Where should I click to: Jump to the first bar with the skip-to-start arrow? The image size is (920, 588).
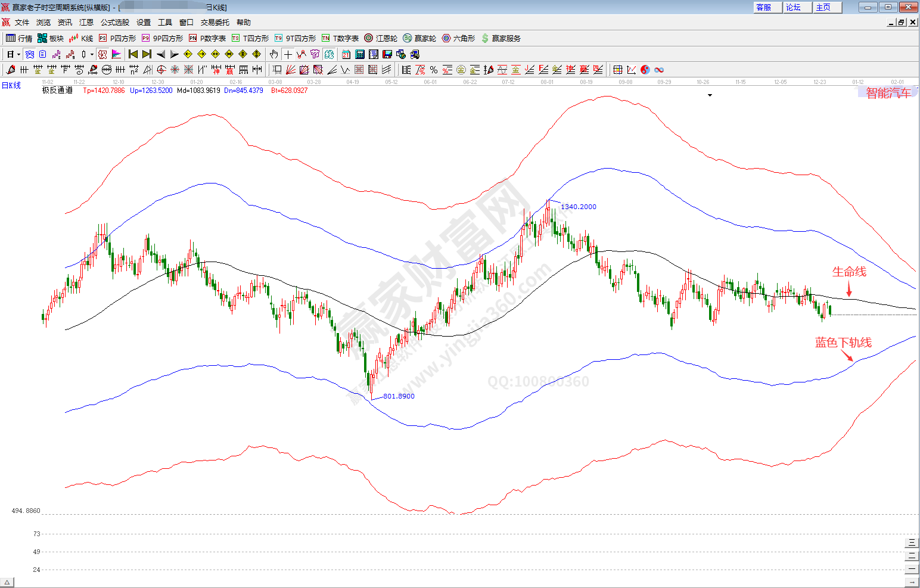[133, 54]
